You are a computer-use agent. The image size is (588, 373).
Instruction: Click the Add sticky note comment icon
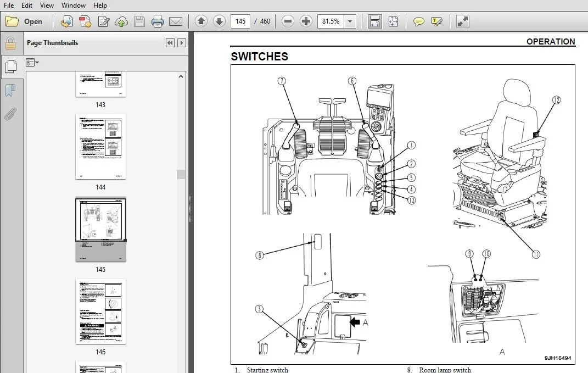pyautogui.click(x=418, y=21)
